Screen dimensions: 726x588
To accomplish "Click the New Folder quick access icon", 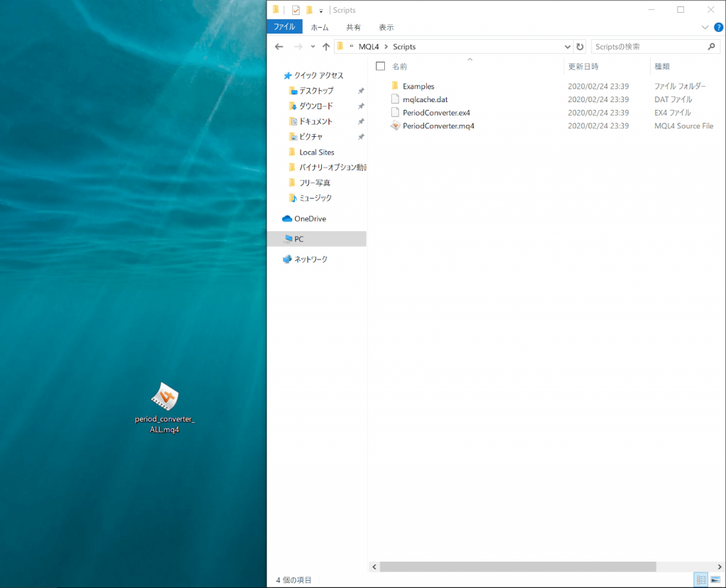I will point(309,10).
